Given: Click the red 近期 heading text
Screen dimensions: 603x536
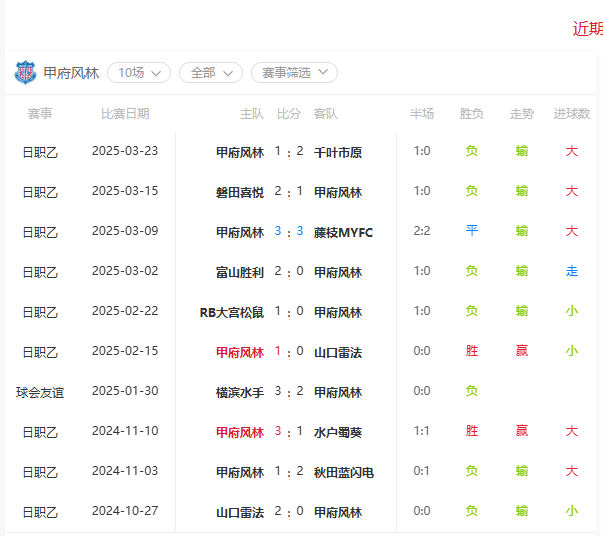Looking at the screenshot, I should tap(588, 29).
